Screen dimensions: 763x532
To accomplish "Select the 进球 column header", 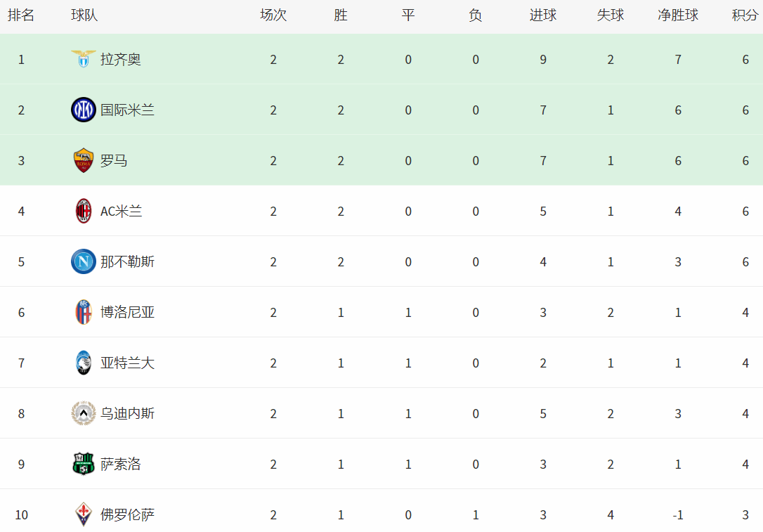I will pos(543,15).
